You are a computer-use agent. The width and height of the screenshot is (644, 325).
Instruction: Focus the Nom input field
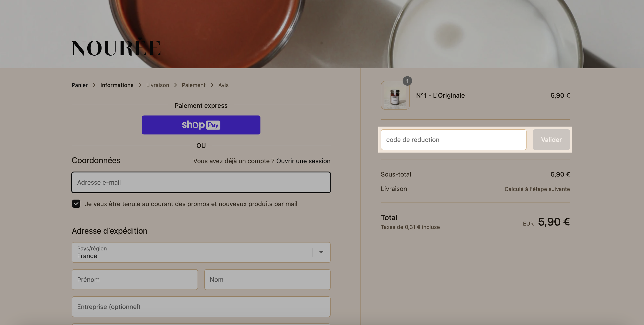pos(267,280)
